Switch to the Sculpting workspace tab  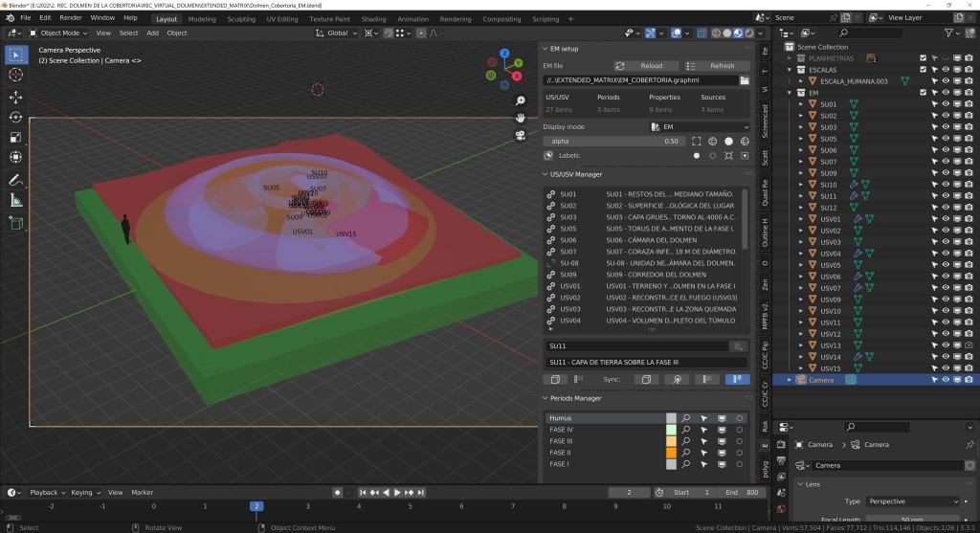[x=241, y=18]
